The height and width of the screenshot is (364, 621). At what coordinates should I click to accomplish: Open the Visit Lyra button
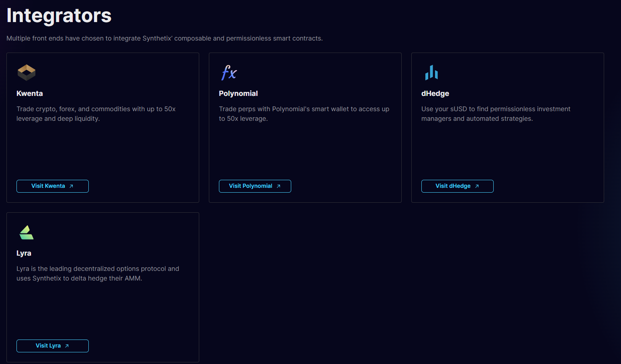pyautogui.click(x=53, y=346)
